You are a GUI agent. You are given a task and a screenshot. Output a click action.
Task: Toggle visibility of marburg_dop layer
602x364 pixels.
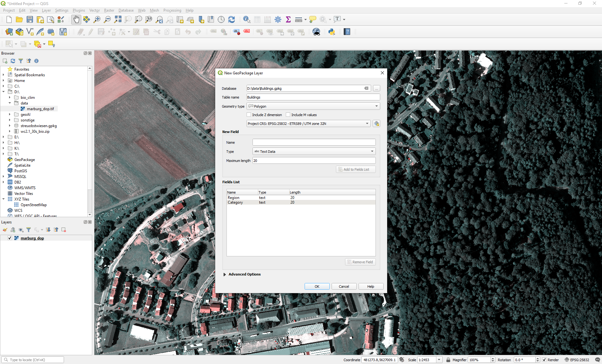click(x=10, y=238)
